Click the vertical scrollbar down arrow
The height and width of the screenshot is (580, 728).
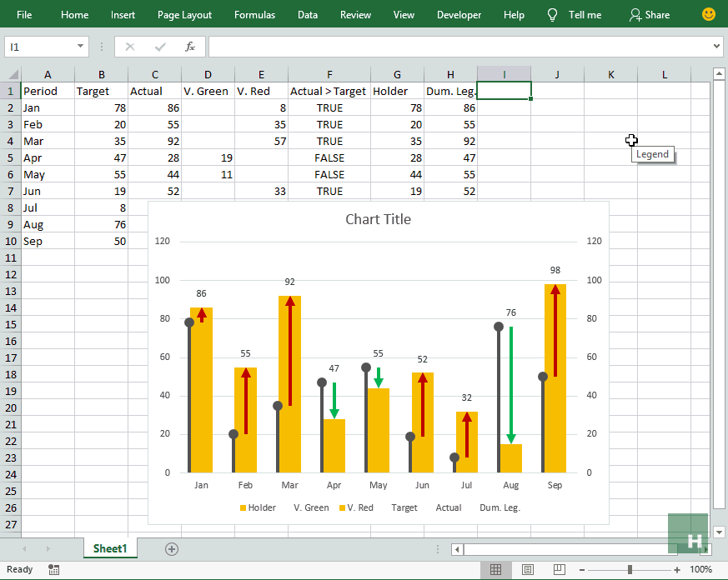click(719, 532)
